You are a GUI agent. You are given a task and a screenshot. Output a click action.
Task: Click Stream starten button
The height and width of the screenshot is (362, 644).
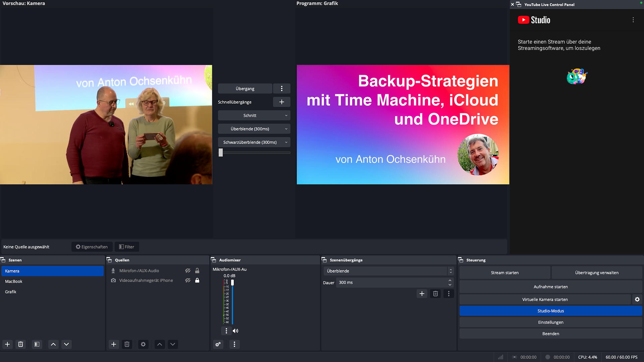coord(504,273)
